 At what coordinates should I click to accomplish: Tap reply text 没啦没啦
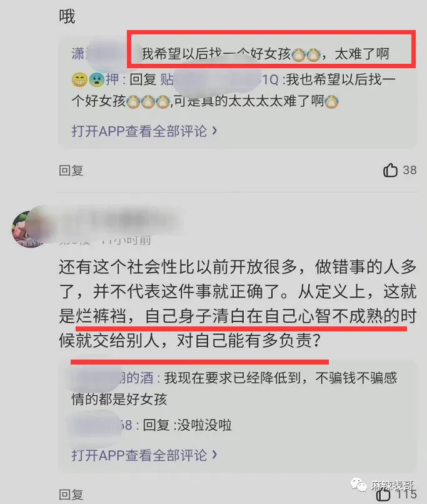[204, 425]
